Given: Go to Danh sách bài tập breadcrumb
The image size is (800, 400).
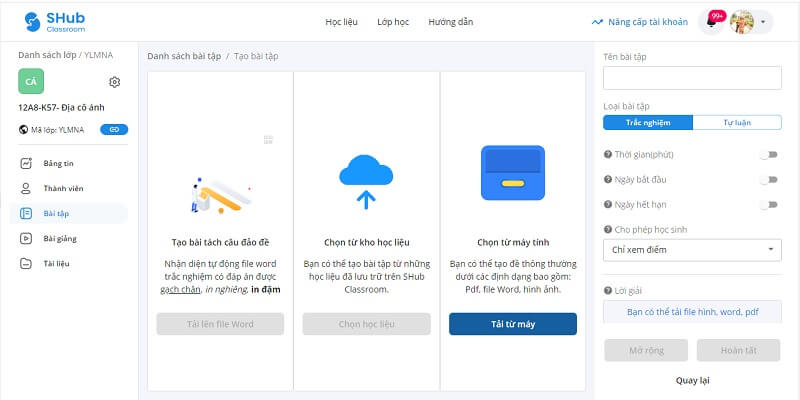Looking at the screenshot, I should coord(184,56).
